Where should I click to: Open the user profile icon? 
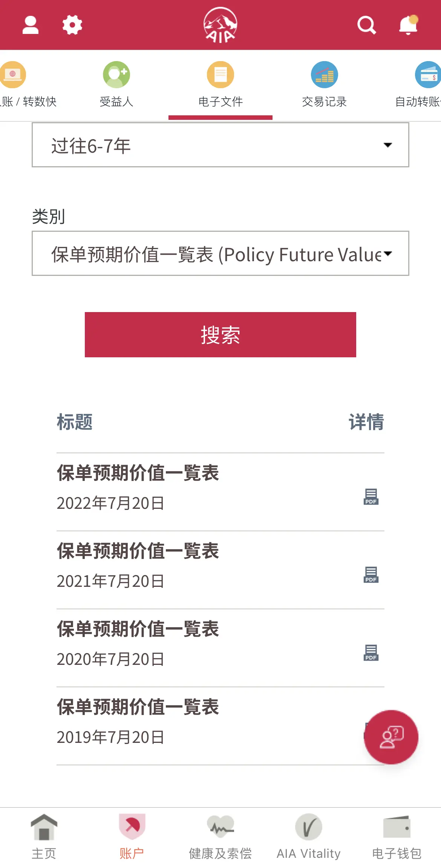tap(31, 25)
